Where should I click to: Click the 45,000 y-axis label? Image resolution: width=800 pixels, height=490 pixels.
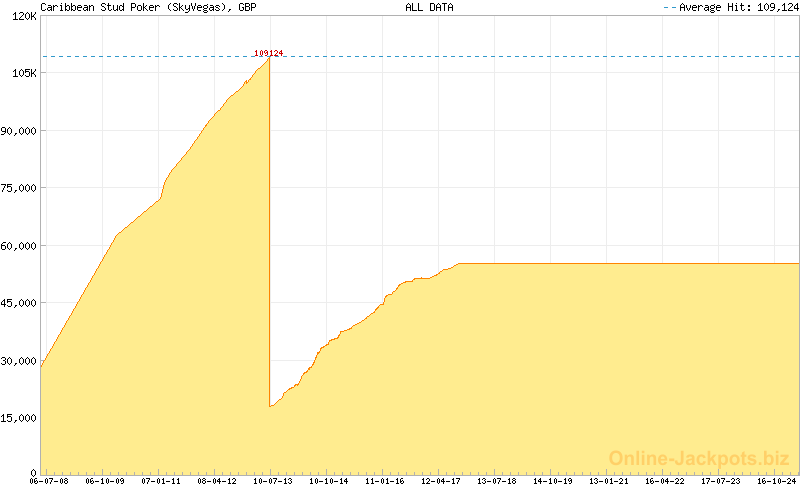(x=19, y=303)
